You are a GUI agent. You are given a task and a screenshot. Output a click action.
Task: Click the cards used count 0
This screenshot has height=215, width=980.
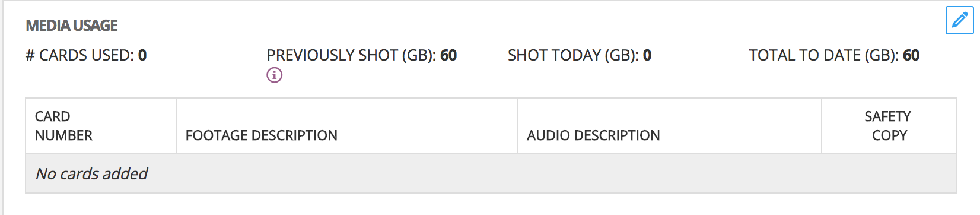(x=142, y=55)
